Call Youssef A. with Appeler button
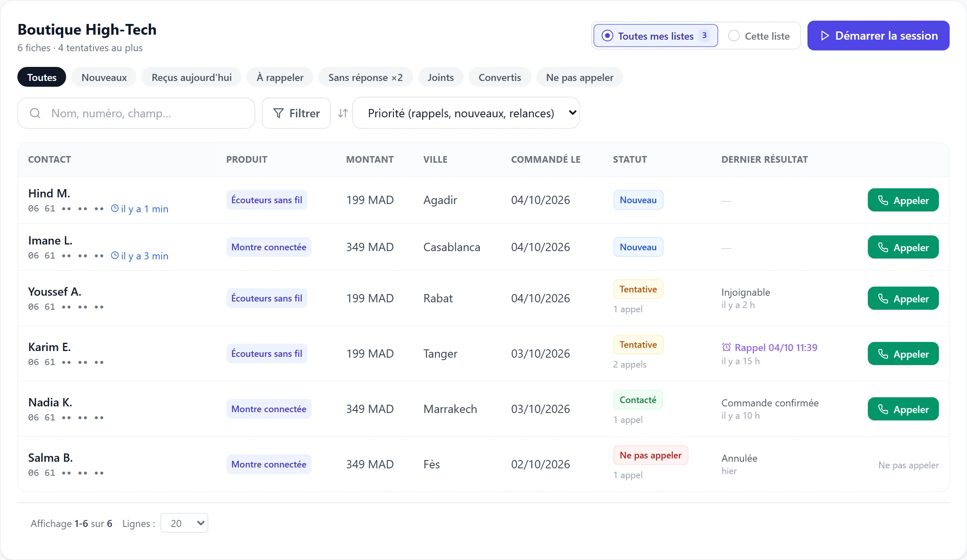The height and width of the screenshot is (560, 967). [x=903, y=299]
